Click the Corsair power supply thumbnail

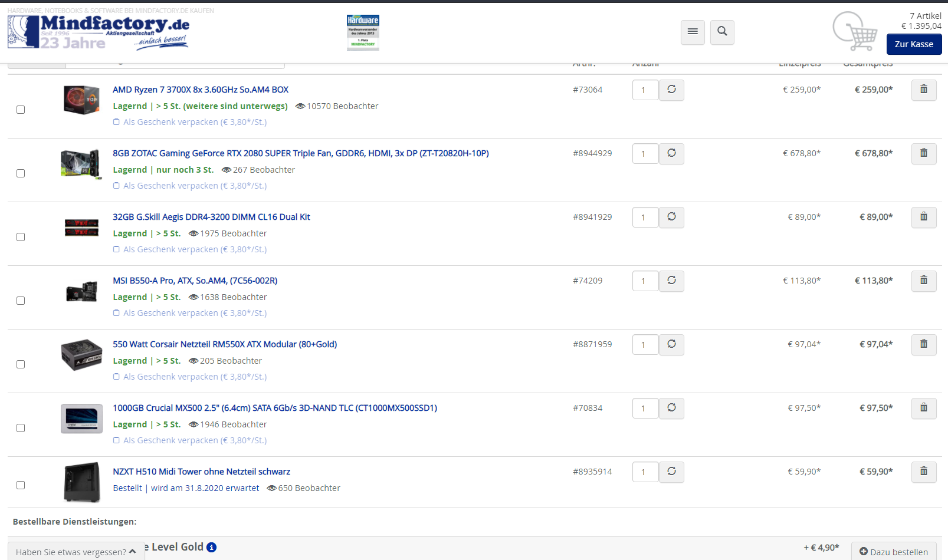coord(81,355)
